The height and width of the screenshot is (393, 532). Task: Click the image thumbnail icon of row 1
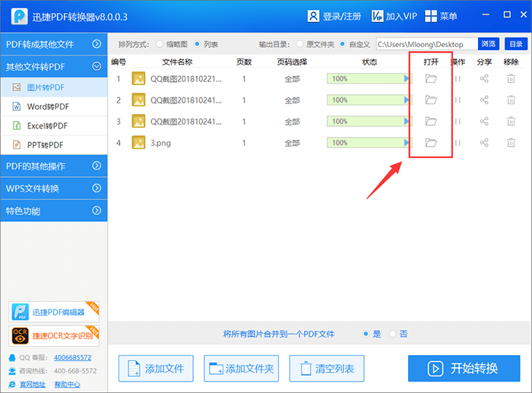click(138, 78)
